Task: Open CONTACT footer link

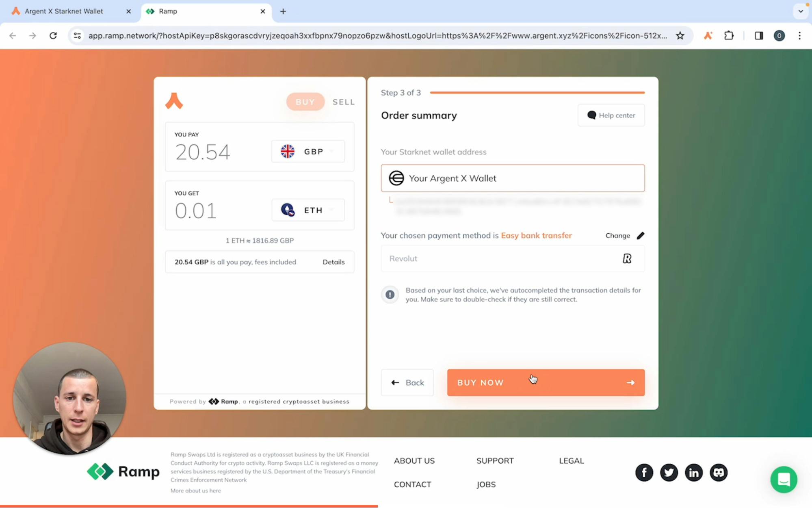Action: click(x=412, y=484)
